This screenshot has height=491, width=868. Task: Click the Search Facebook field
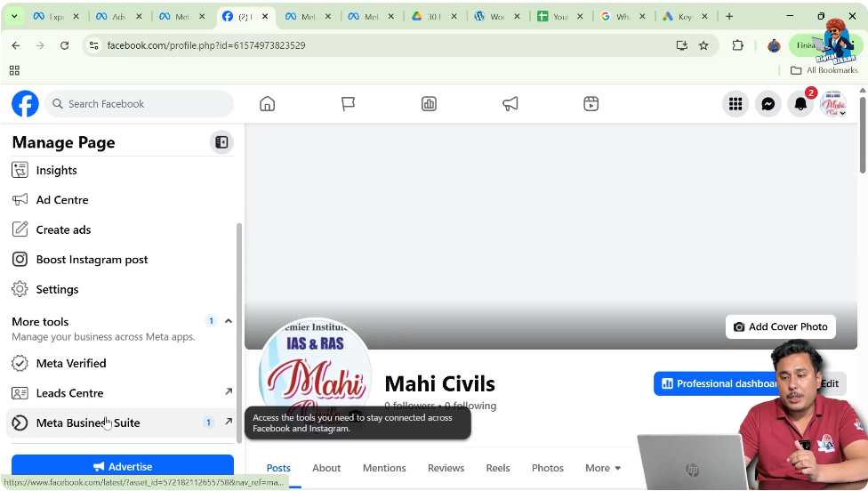140,104
